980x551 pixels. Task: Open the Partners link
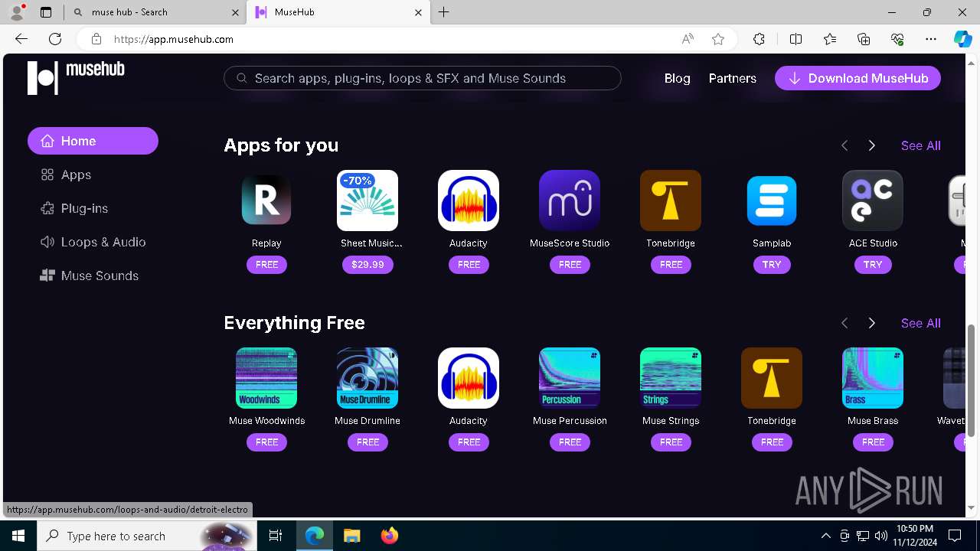click(733, 78)
